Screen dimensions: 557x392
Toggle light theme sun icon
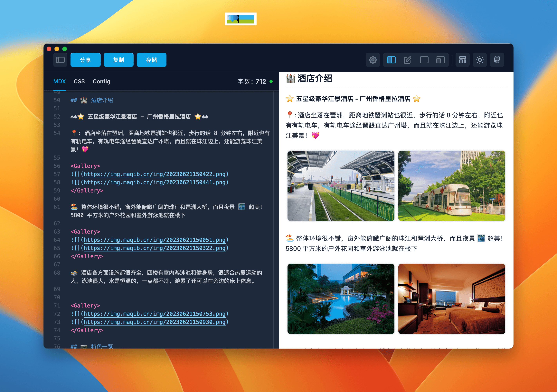point(480,60)
